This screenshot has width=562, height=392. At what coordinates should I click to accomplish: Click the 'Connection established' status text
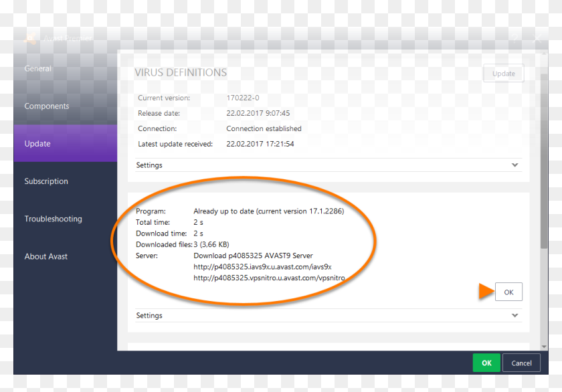point(264,128)
